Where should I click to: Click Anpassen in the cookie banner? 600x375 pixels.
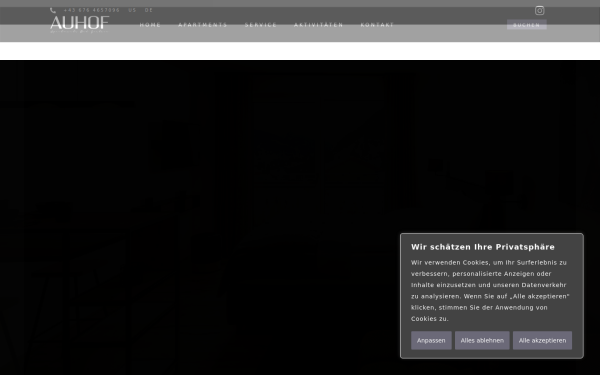point(431,340)
